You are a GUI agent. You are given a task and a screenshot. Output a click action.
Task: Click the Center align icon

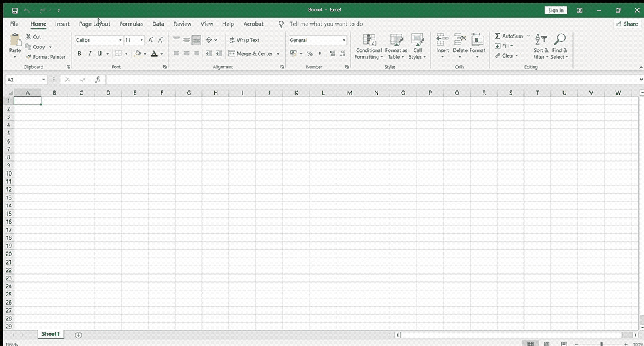pyautogui.click(x=186, y=54)
